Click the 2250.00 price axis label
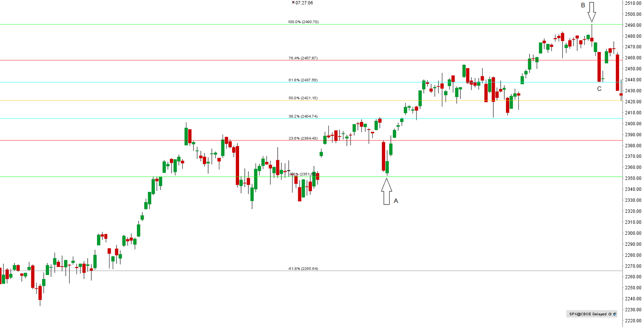 633,288
